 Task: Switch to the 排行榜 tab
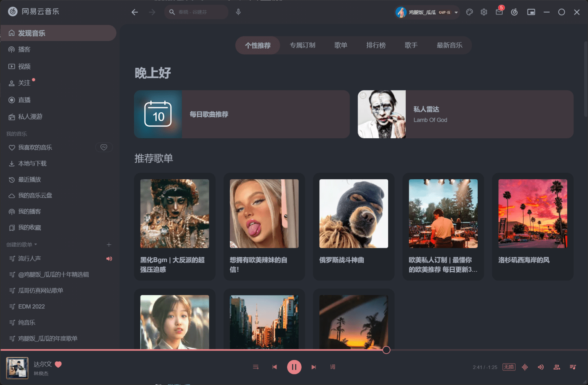pyautogui.click(x=376, y=45)
